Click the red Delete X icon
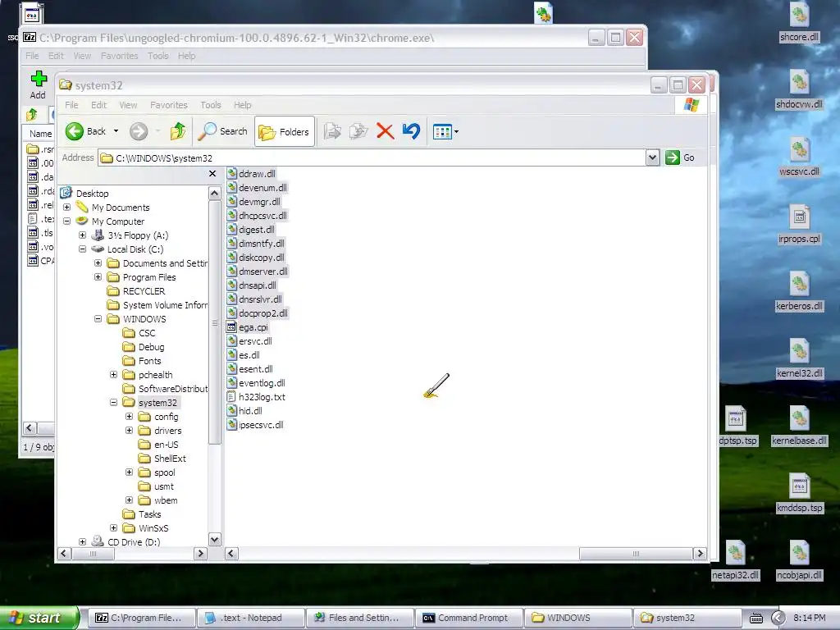The width and height of the screenshot is (840, 630). click(x=385, y=131)
